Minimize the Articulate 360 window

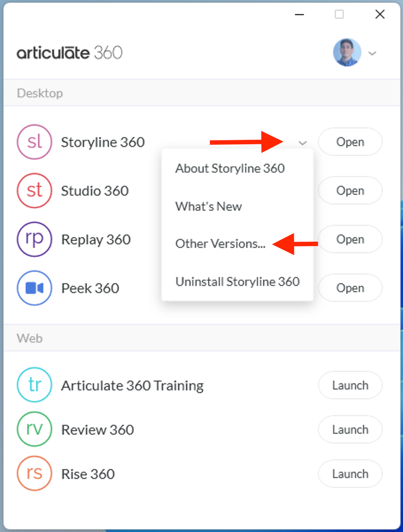point(299,14)
